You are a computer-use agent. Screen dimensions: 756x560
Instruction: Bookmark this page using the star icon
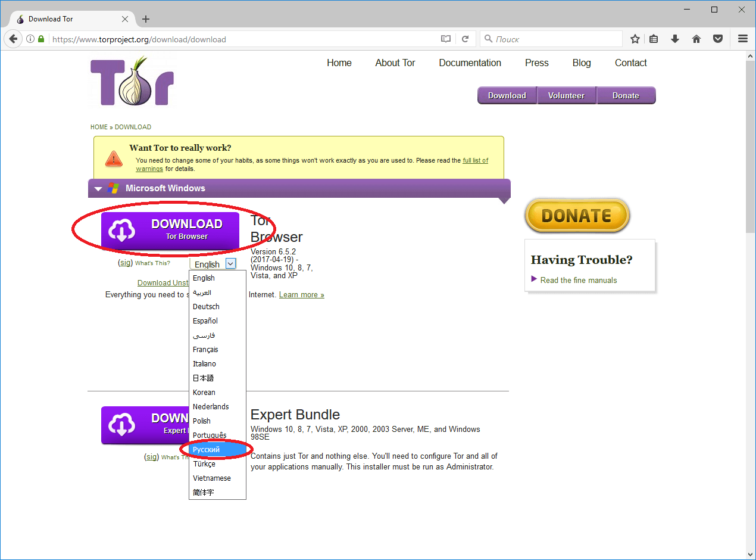[635, 39]
